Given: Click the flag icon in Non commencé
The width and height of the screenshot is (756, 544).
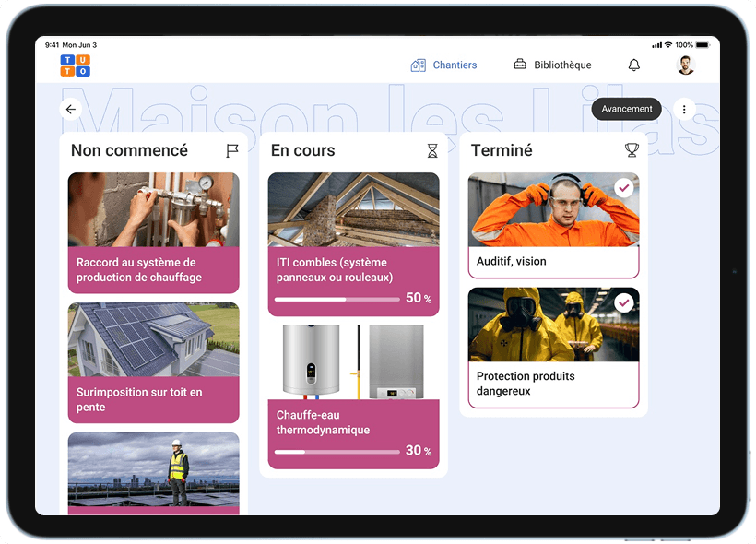Looking at the screenshot, I should 232,150.
